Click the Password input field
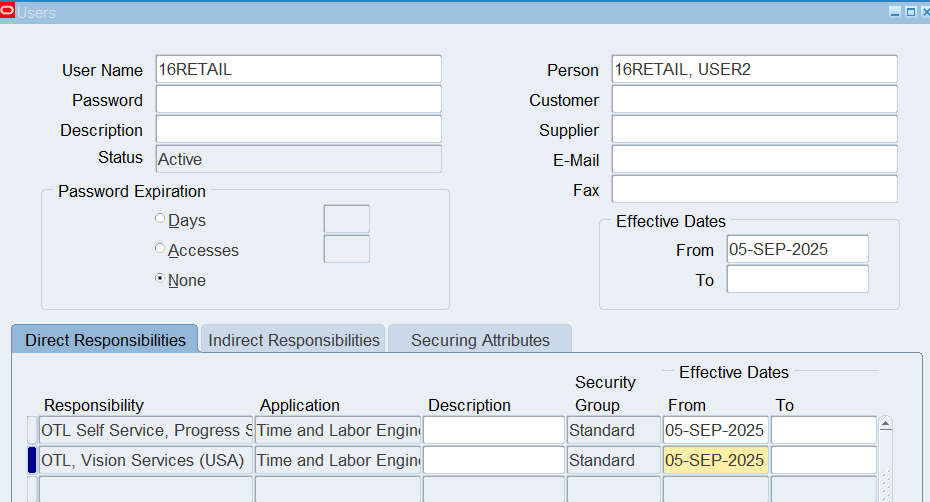The height and width of the screenshot is (502, 930). tap(298, 99)
